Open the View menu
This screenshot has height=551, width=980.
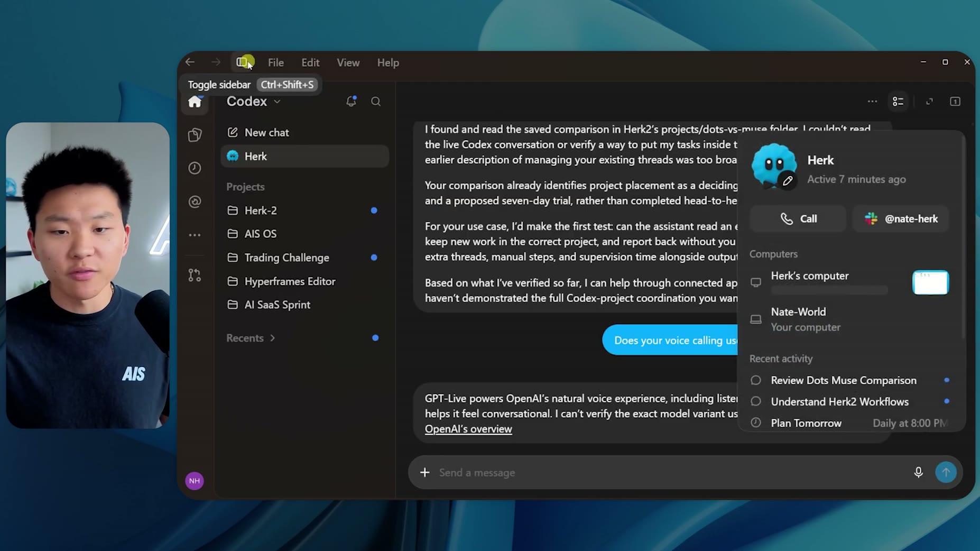tap(348, 62)
